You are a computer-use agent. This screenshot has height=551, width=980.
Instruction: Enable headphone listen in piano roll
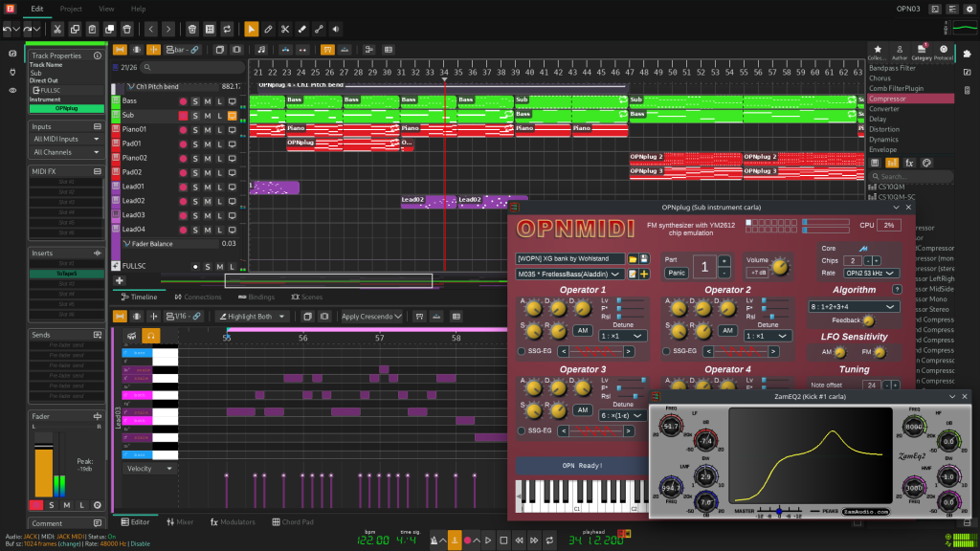click(x=150, y=336)
